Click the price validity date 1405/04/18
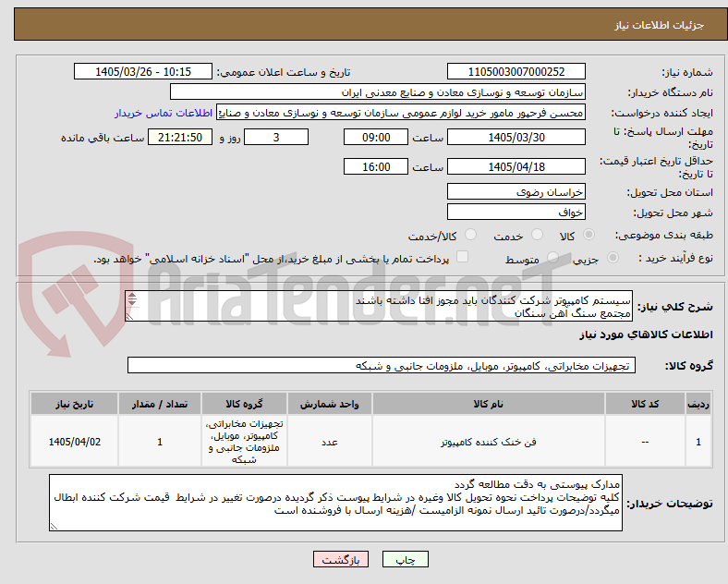The width and height of the screenshot is (728, 584). 516,166
